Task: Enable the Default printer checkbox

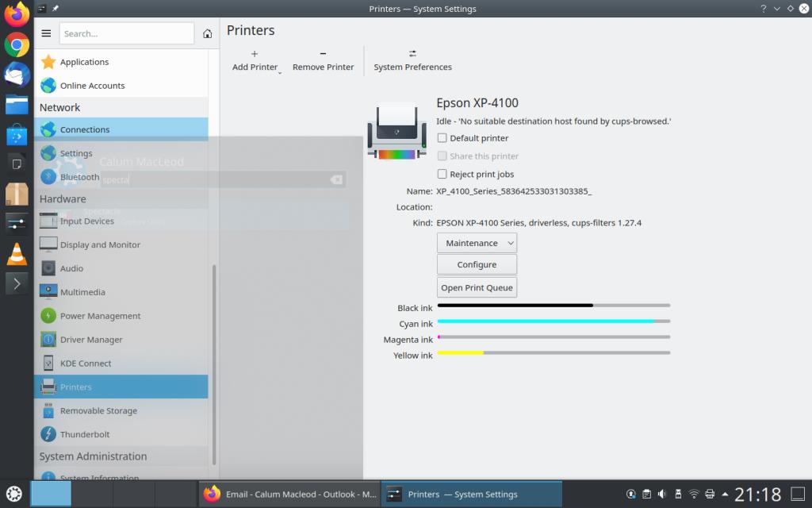Action: point(442,138)
